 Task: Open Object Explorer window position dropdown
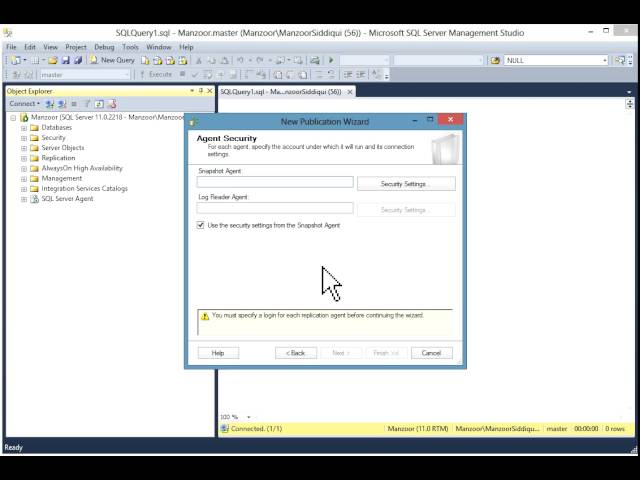(x=192, y=91)
